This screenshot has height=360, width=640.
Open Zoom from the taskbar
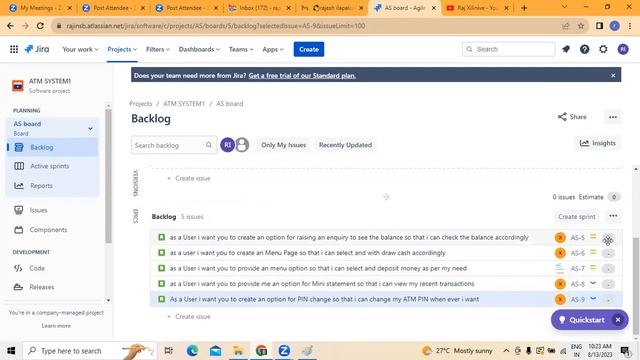pos(284,351)
